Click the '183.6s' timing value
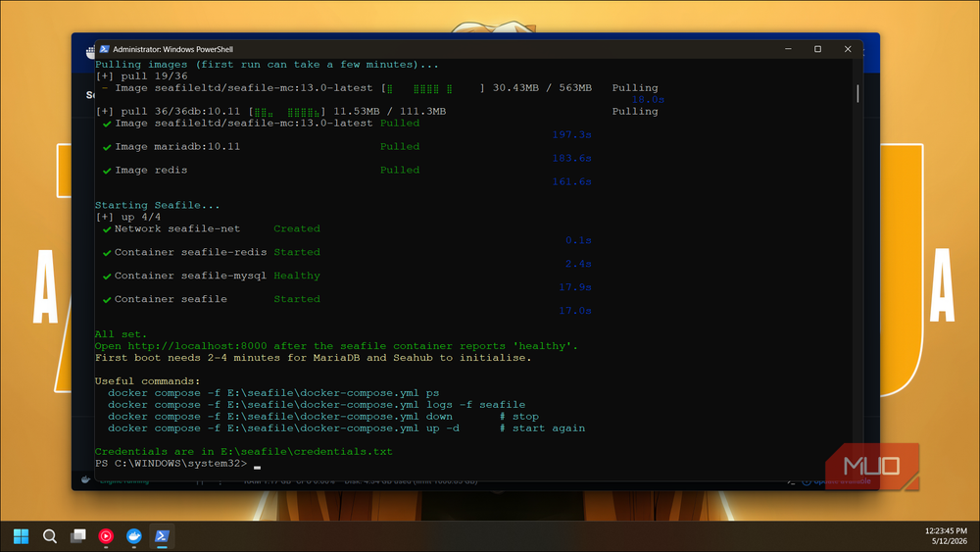This screenshot has width=980, height=552. coord(571,158)
